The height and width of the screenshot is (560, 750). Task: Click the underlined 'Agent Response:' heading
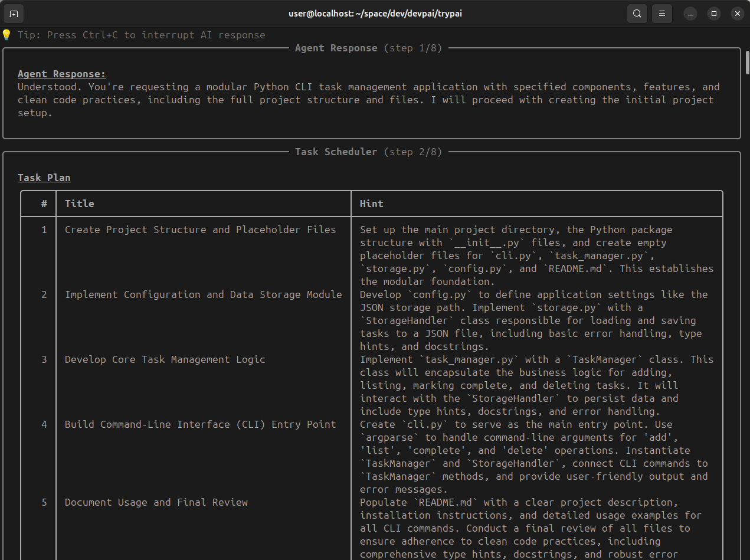[x=61, y=74]
